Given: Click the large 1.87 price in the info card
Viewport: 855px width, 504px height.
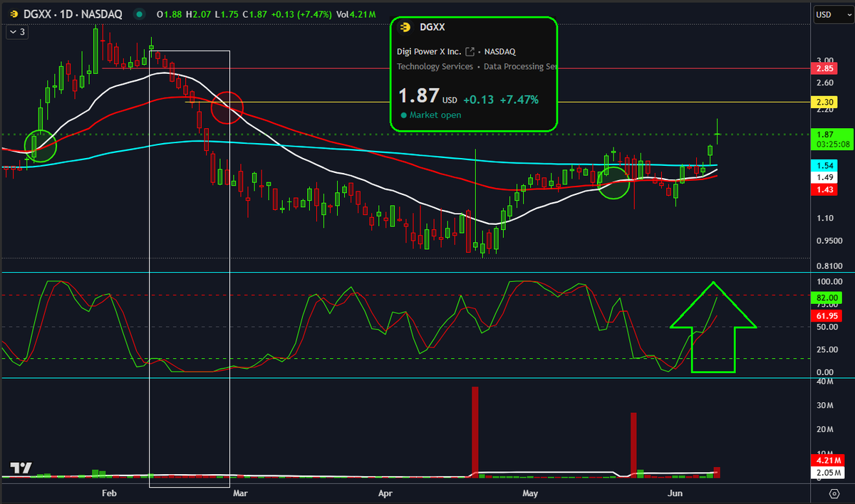Looking at the screenshot, I should coord(418,96).
